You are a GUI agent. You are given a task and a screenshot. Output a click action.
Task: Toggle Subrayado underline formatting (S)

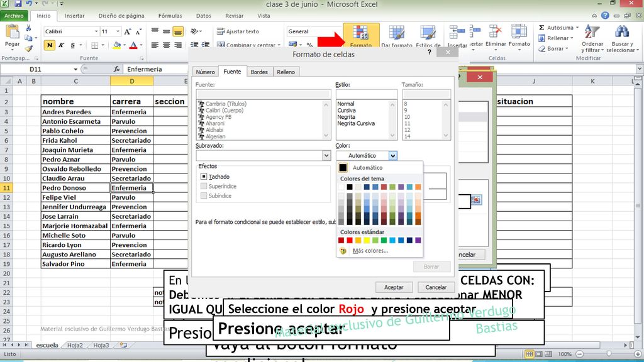point(73,45)
